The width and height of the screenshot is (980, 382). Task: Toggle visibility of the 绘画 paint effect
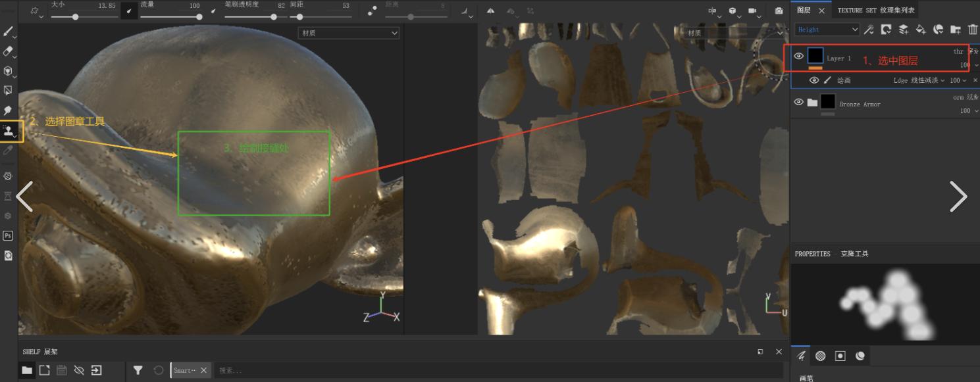click(814, 80)
